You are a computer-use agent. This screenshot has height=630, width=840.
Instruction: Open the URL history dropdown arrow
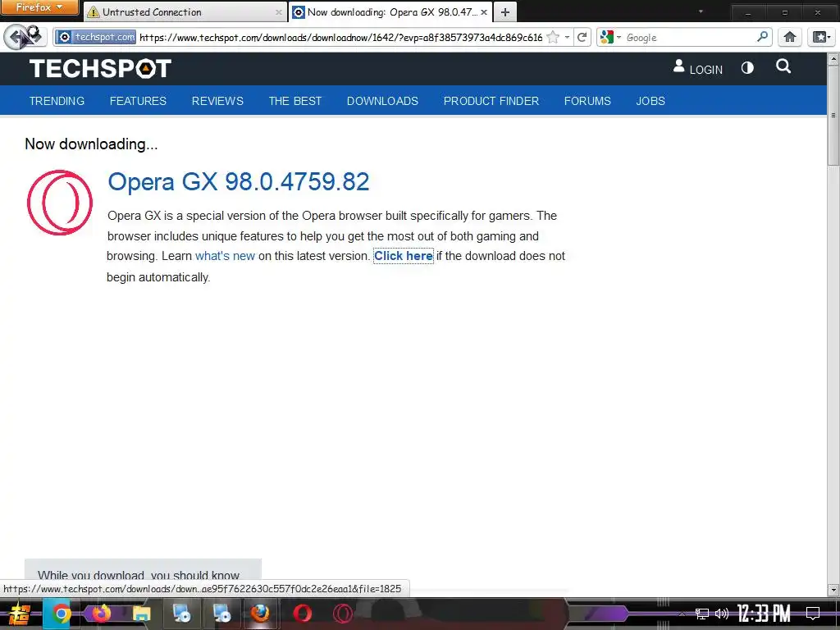[567, 38]
